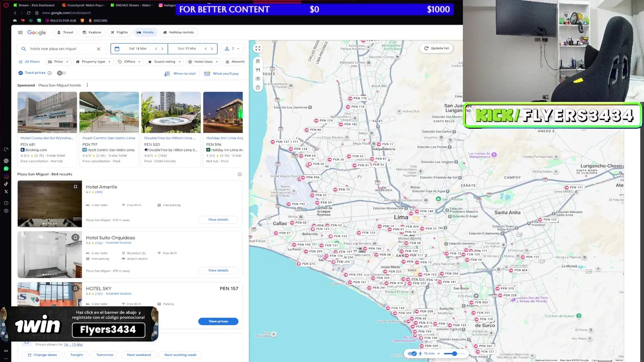The height and width of the screenshot is (362, 644).
Task: Open DoubleTree by Hilton Lima ad
Action: (x=171, y=129)
